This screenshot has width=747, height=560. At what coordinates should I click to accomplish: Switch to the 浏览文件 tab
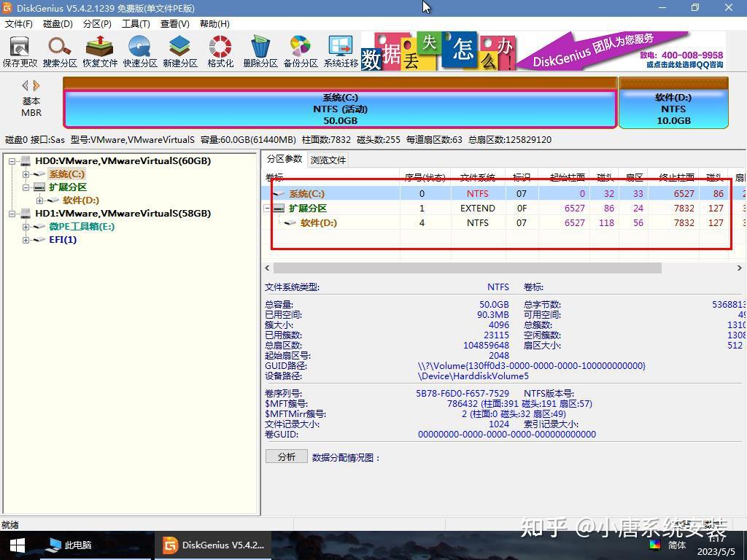328,160
